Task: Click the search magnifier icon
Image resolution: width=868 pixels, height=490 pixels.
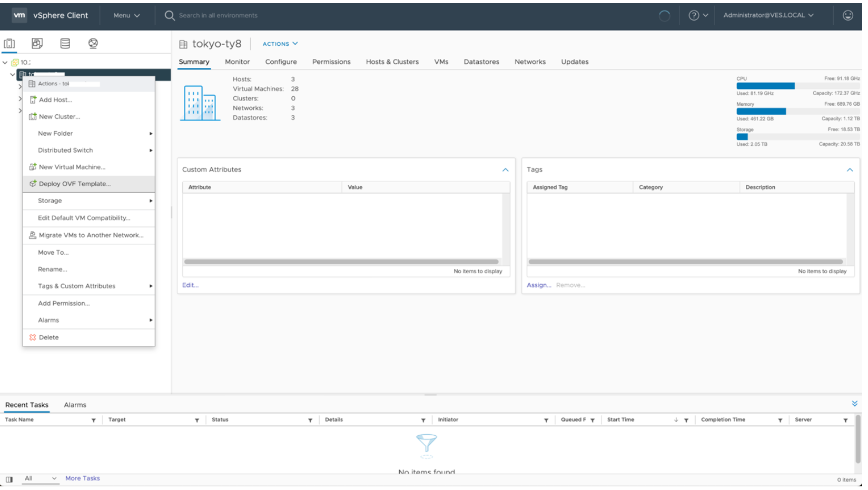Action: coord(169,15)
